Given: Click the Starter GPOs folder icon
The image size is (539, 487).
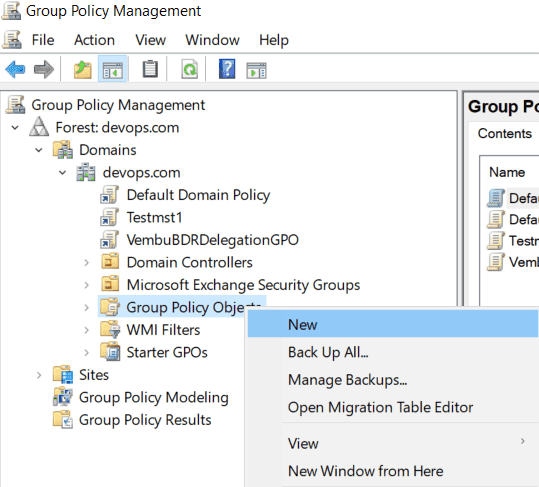Looking at the screenshot, I should click(x=110, y=351).
